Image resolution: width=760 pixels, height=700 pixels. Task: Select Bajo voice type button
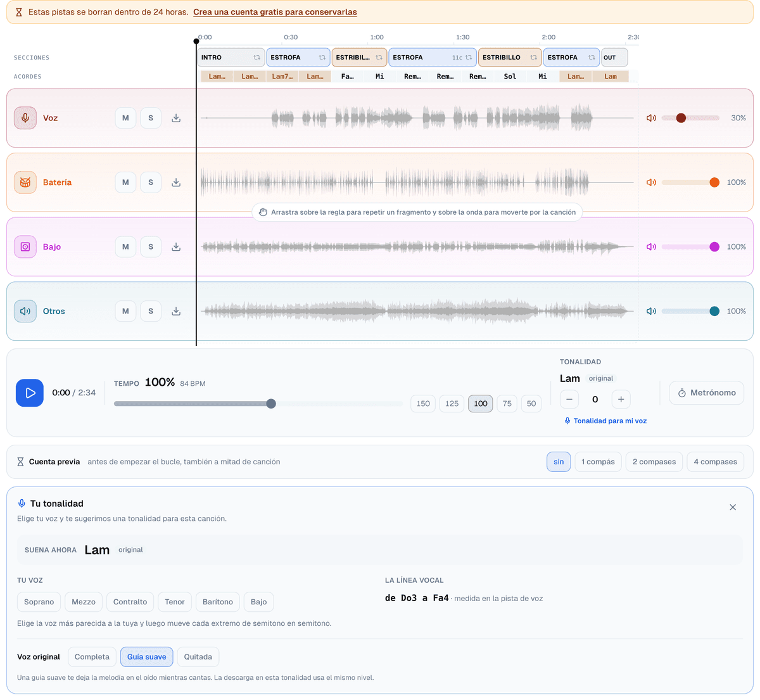258,602
